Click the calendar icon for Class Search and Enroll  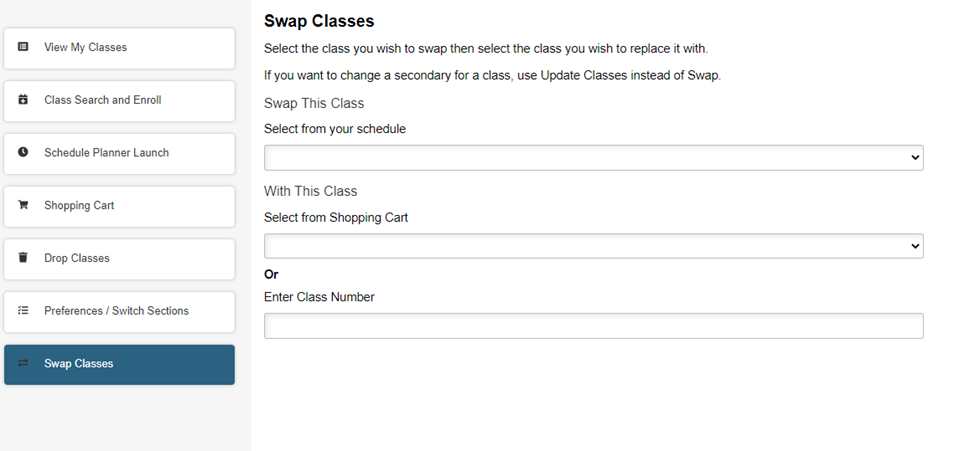click(x=23, y=100)
